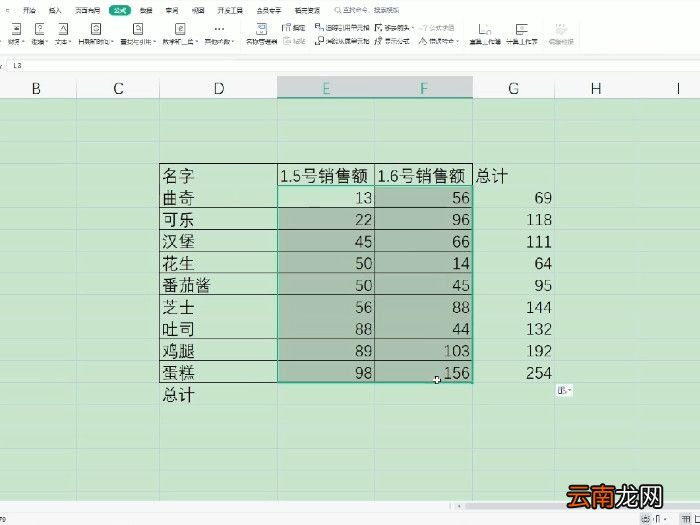700x525 pixels.
Task: Open the Logical (逻辑) function list
Action: [x=39, y=34]
